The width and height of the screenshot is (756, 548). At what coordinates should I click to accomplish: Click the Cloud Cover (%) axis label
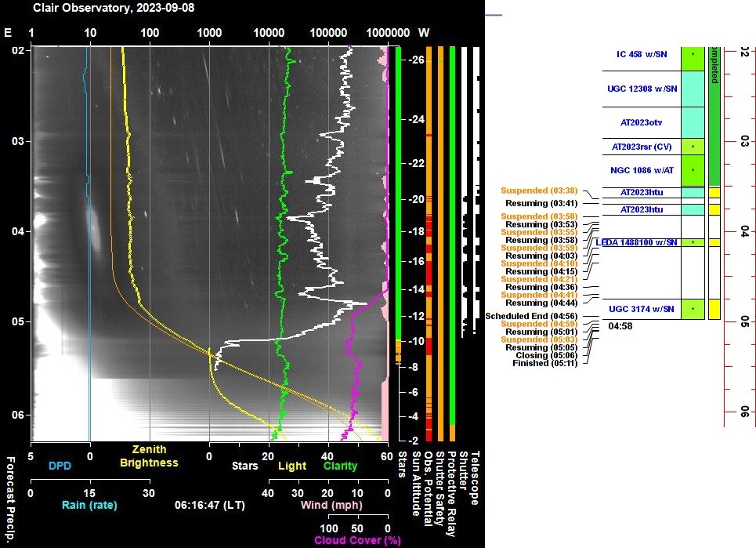click(357, 540)
